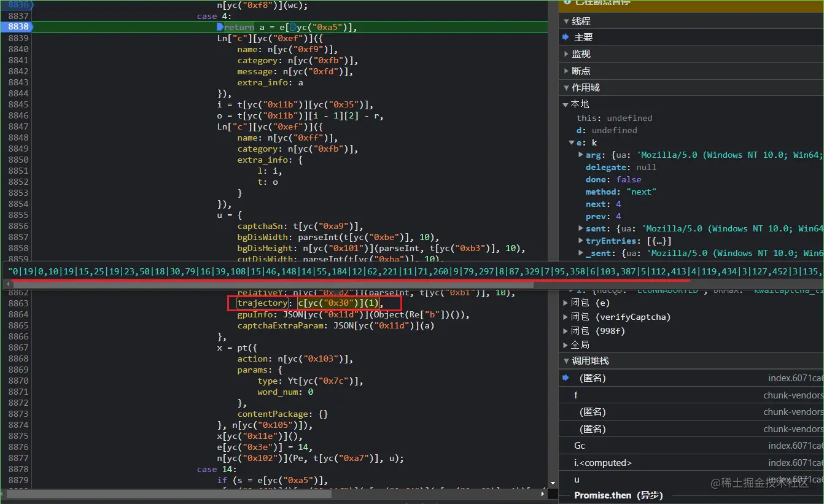
Task: Collapse the 作用域 section
Action: tap(566, 88)
